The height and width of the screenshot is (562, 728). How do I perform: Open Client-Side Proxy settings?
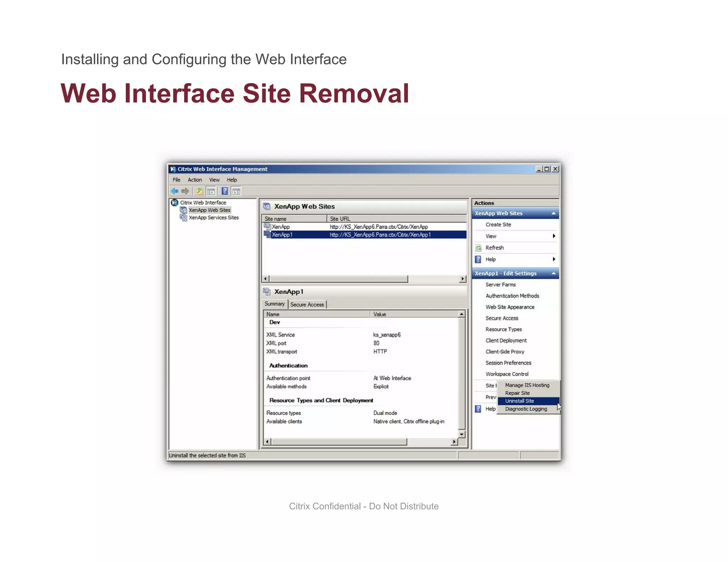pos(505,352)
